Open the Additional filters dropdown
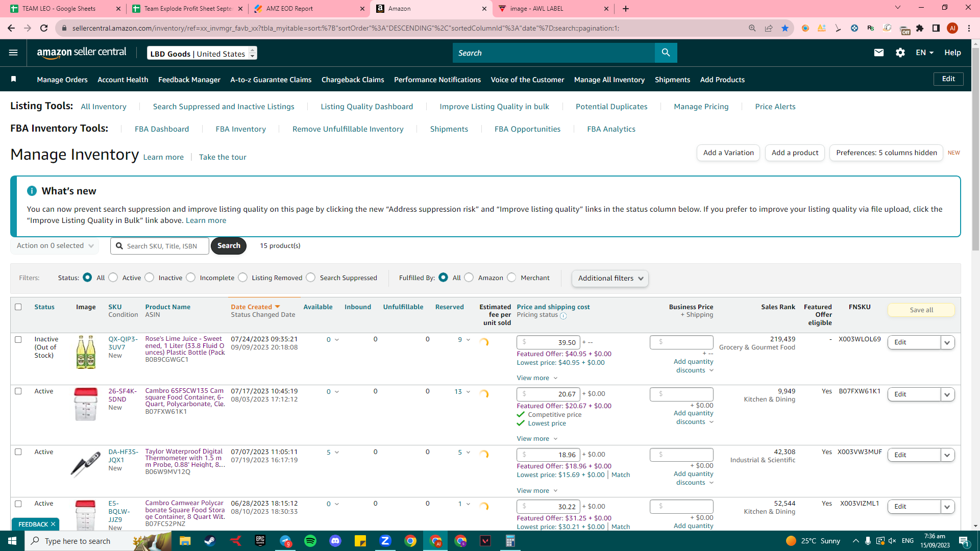The height and width of the screenshot is (551, 980). coord(610,278)
